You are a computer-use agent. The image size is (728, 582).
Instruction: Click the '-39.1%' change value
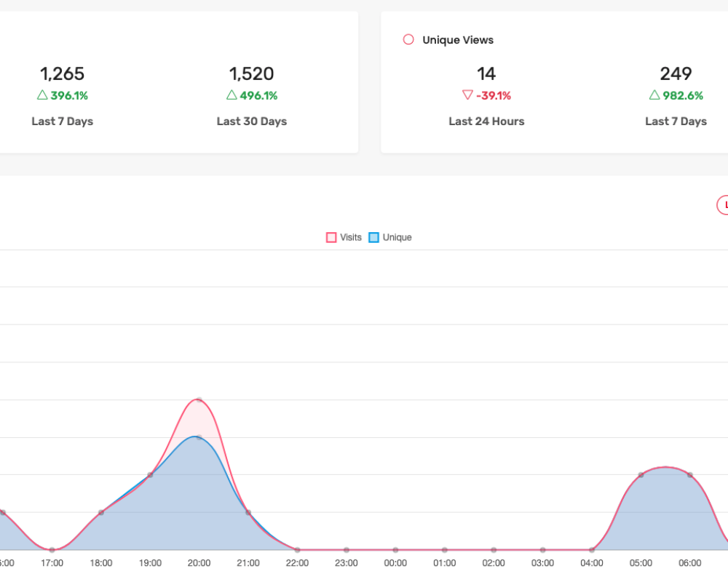494,95
